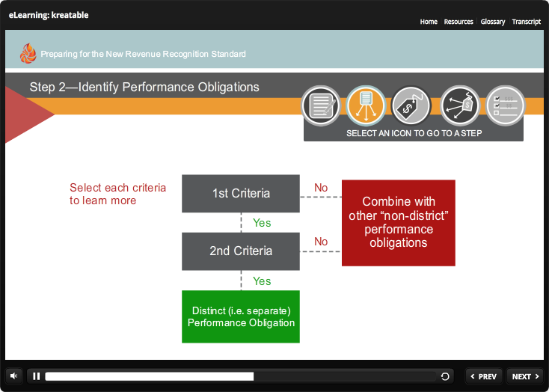
Task: Go to previous slide with PREV
Action: click(x=483, y=376)
